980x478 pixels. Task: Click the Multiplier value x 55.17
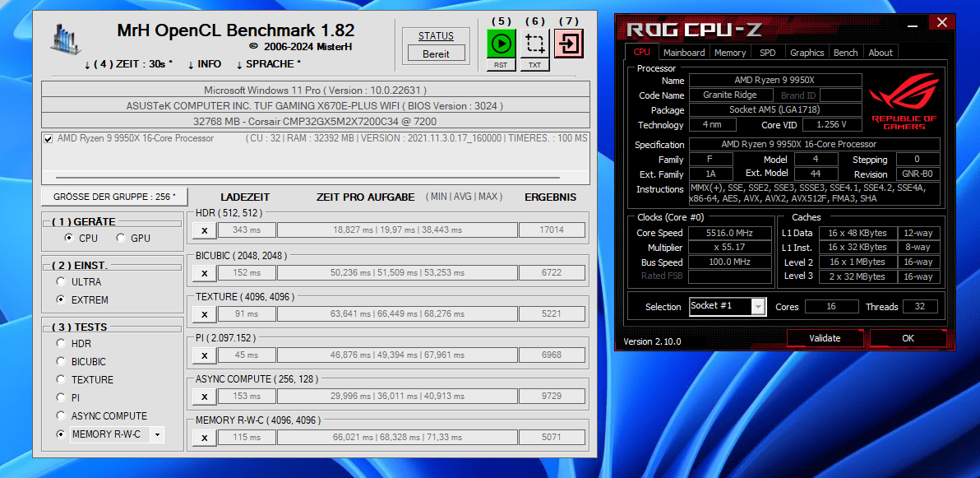730,248
